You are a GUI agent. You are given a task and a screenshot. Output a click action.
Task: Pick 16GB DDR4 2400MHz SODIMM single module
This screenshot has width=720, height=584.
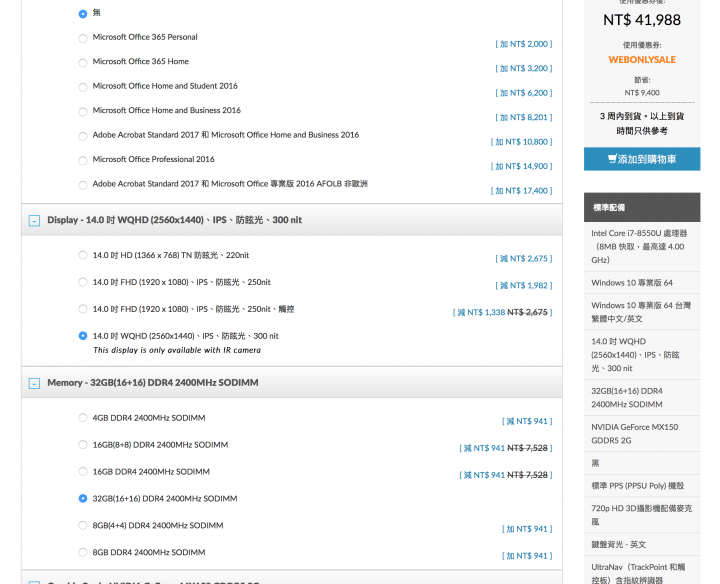(83, 472)
